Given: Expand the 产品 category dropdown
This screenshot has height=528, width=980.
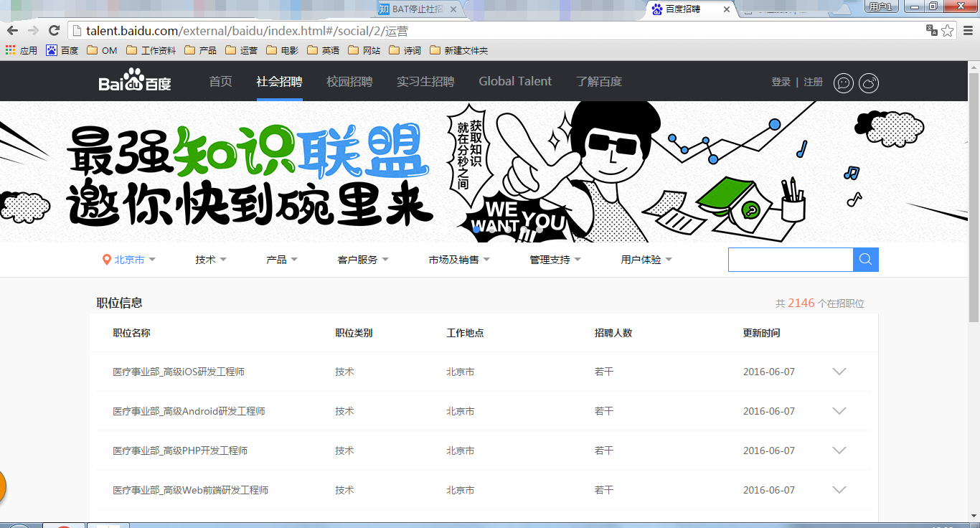Looking at the screenshot, I should (x=282, y=260).
